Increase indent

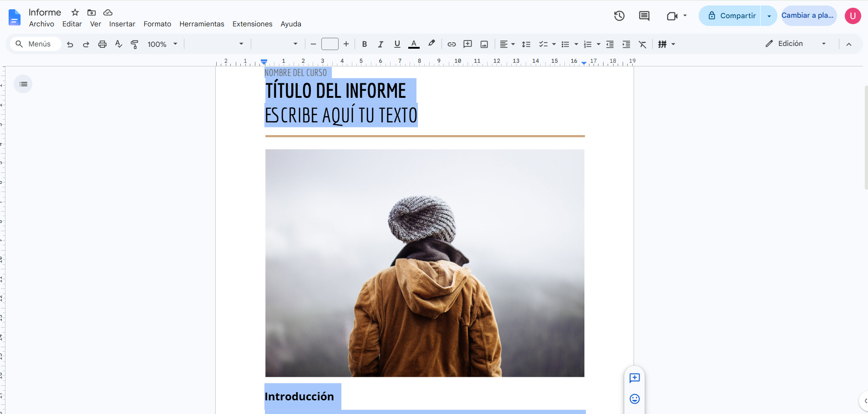pyautogui.click(x=626, y=44)
